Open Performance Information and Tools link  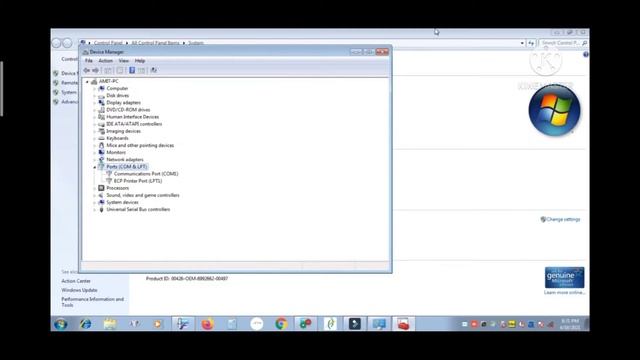click(x=93, y=302)
